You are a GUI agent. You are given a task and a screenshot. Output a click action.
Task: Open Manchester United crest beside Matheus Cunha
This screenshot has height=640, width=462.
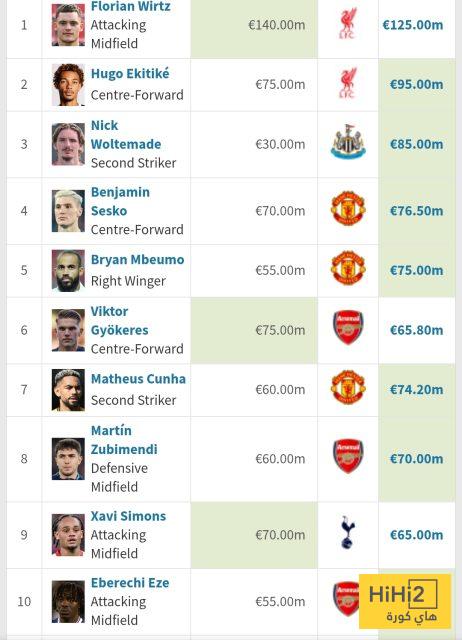348,387
